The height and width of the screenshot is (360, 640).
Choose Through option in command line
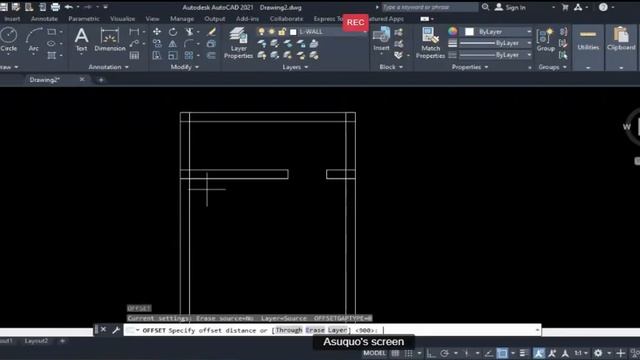point(289,330)
